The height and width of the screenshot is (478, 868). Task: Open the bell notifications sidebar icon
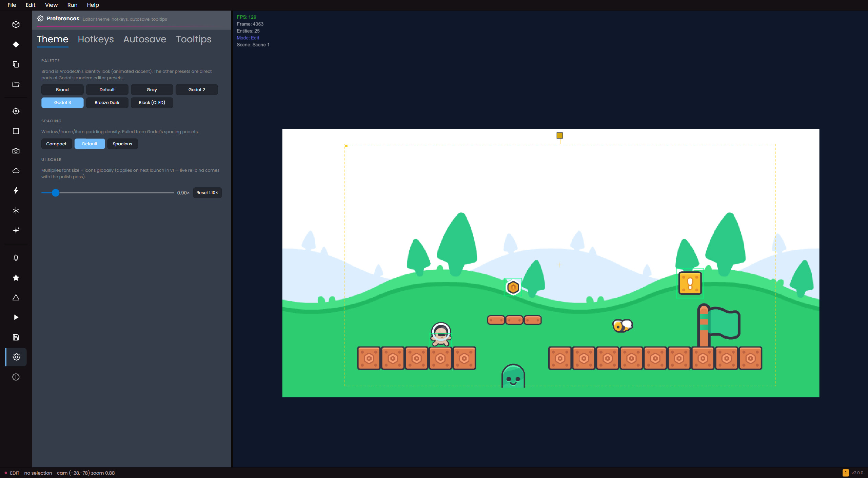(16, 257)
